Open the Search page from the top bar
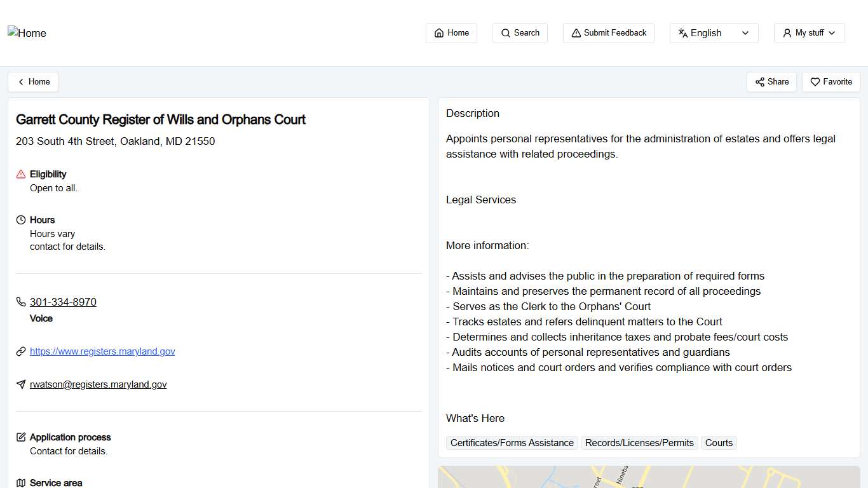The height and width of the screenshot is (488, 868). (x=520, y=33)
